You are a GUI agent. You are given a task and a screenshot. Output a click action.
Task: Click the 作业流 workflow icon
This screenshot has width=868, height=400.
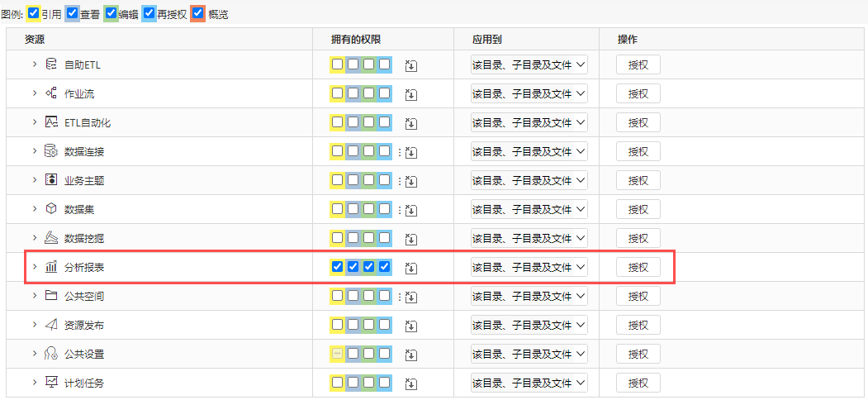(x=51, y=93)
